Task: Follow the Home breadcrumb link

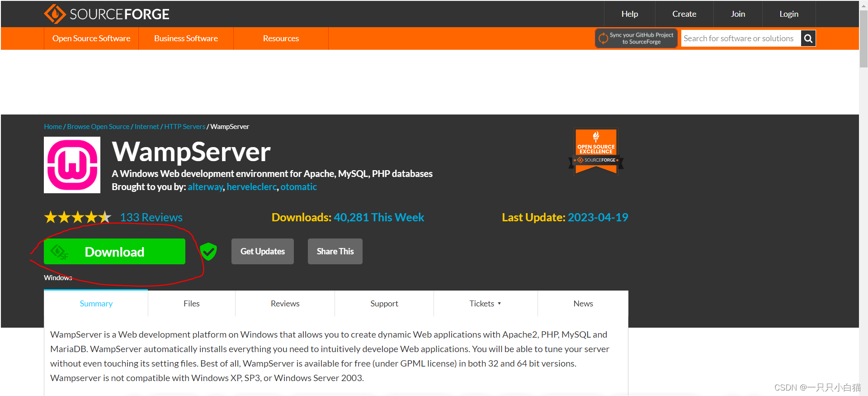Action: tap(53, 127)
